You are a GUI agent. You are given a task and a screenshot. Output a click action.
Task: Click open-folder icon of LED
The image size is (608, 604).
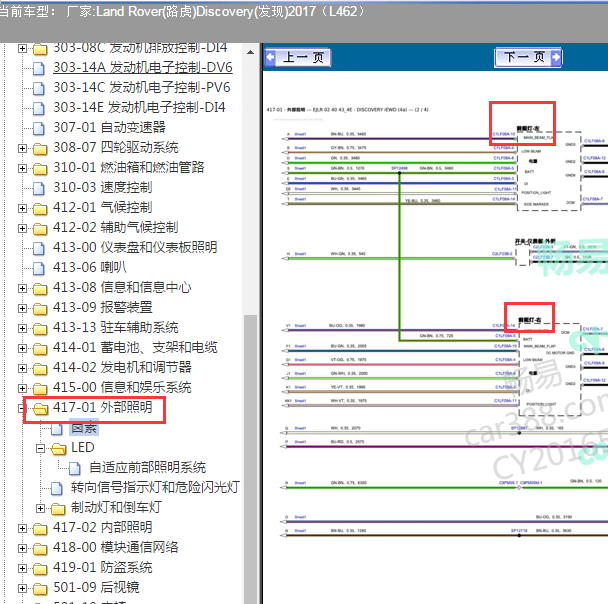click(x=58, y=449)
